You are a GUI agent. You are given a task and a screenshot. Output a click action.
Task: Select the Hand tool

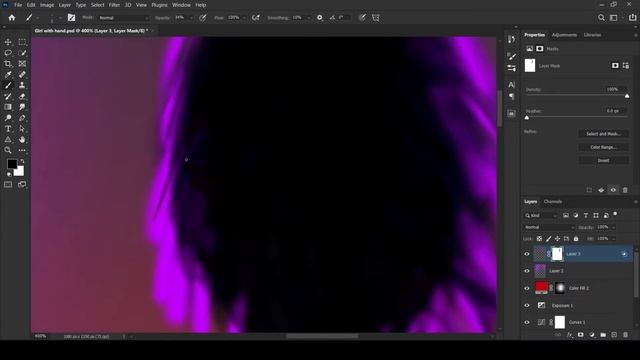pos(22,140)
